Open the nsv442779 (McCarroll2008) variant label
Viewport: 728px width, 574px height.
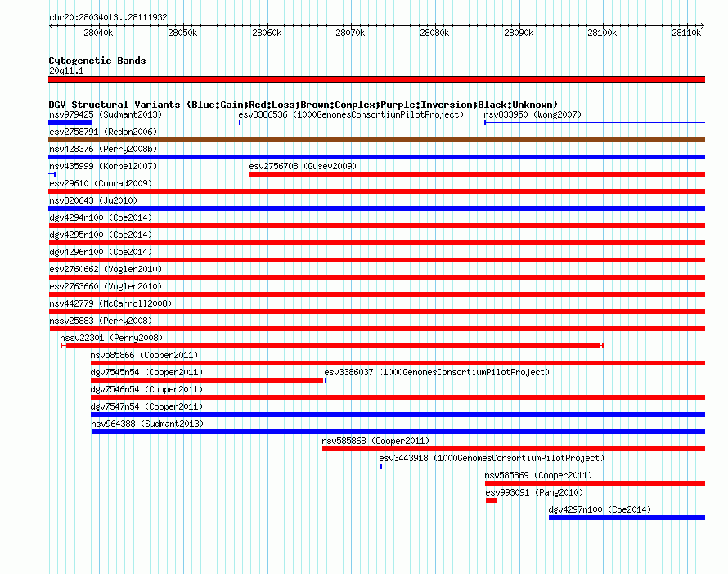[x=110, y=303]
